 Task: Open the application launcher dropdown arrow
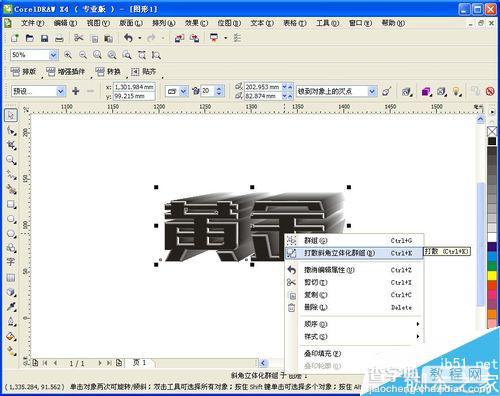pos(226,38)
